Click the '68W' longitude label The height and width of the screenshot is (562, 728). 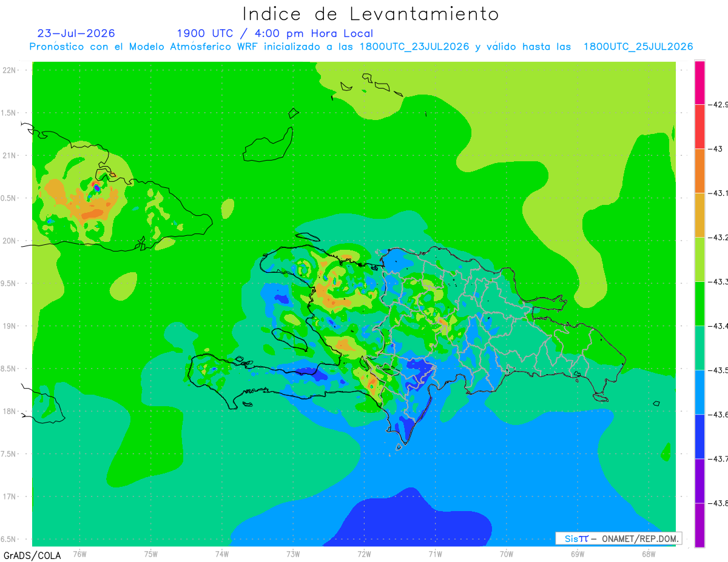coord(649,554)
